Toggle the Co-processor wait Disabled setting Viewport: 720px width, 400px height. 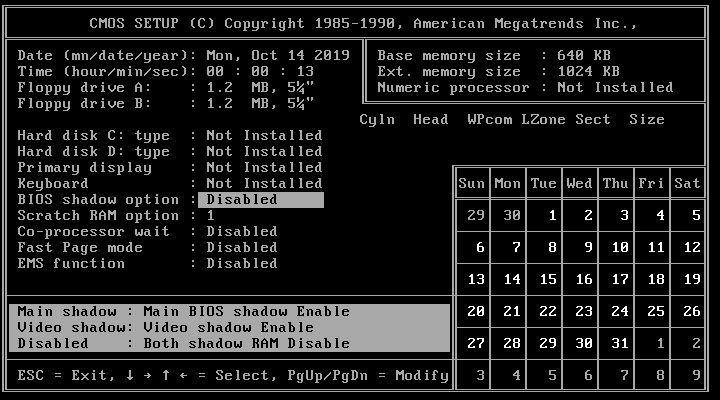[x=241, y=231]
